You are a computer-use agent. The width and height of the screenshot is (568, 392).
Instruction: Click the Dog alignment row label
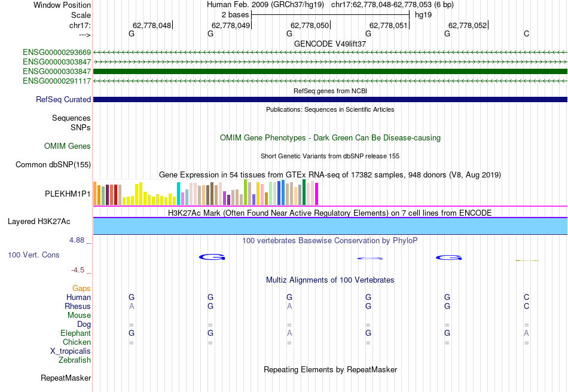pos(84,324)
